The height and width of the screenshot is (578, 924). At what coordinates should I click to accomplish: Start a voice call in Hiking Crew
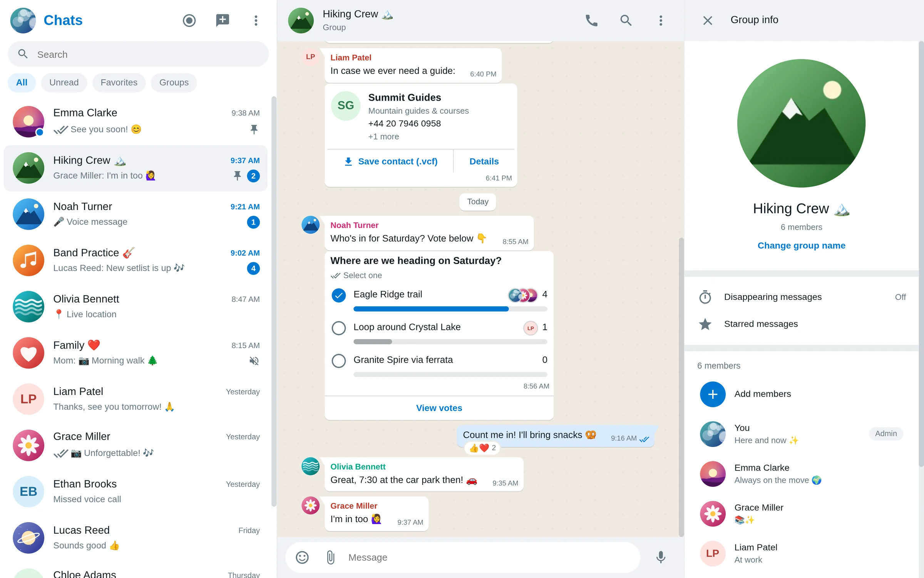591,20
